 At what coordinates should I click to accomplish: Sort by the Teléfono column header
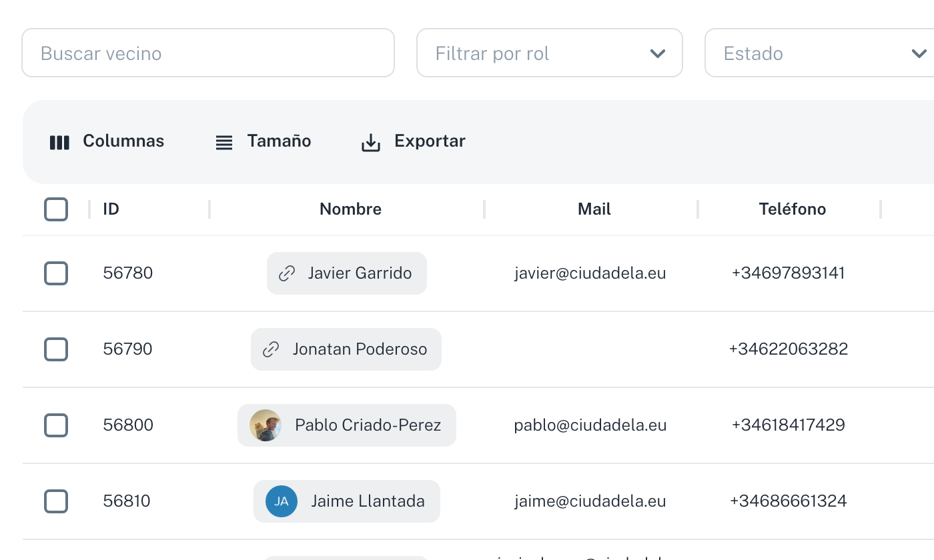point(793,209)
